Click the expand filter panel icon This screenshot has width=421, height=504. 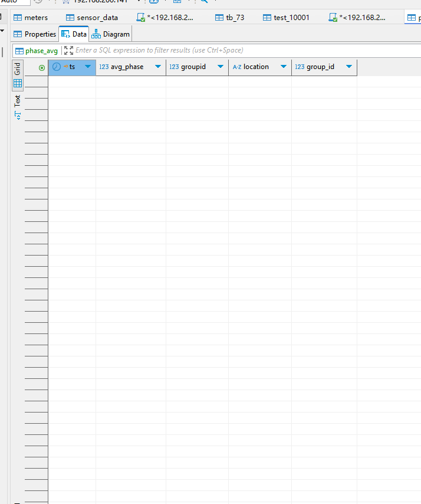coord(68,51)
